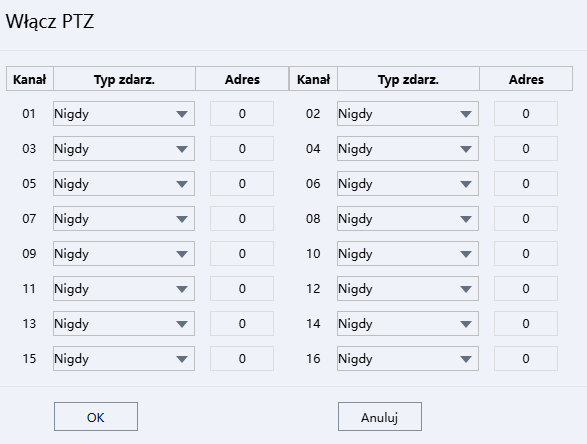Select event type combo for channel 11

pyautogui.click(x=124, y=289)
